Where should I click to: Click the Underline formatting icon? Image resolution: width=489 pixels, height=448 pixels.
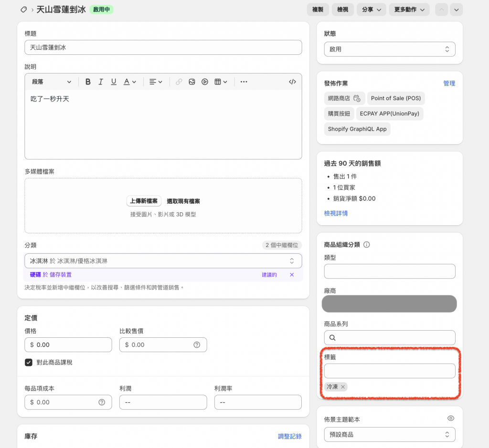pos(114,82)
